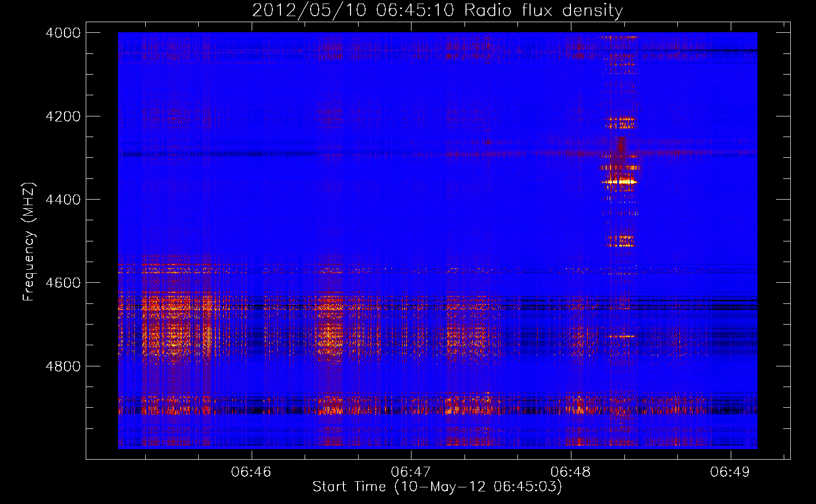This screenshot has height=504, width=816.
Task: Click the 'Start Time (10-May-12 06:45:03)' axis title
Action: click(437, 487)
